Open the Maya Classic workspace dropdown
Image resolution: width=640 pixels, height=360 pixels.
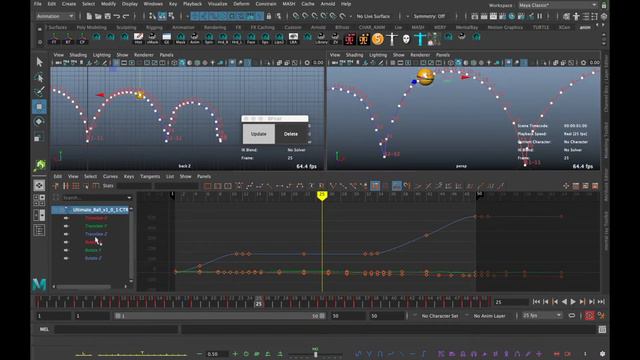[558, 5]
